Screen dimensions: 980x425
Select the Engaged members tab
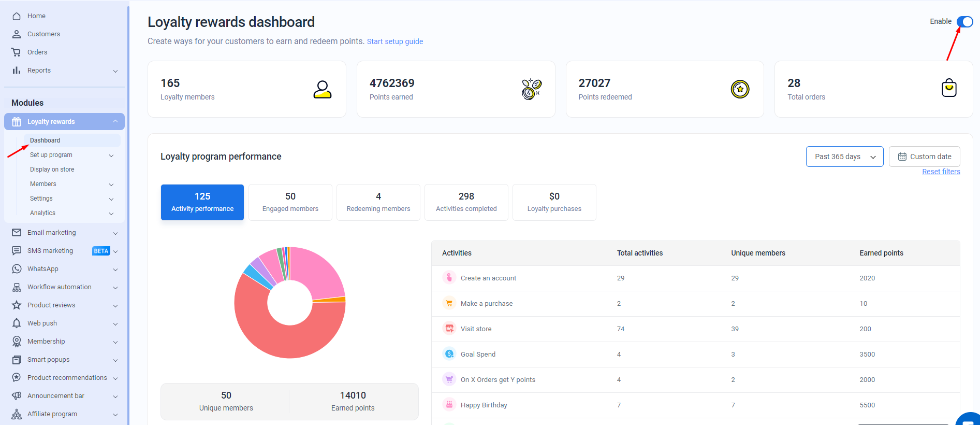(290, 202)
